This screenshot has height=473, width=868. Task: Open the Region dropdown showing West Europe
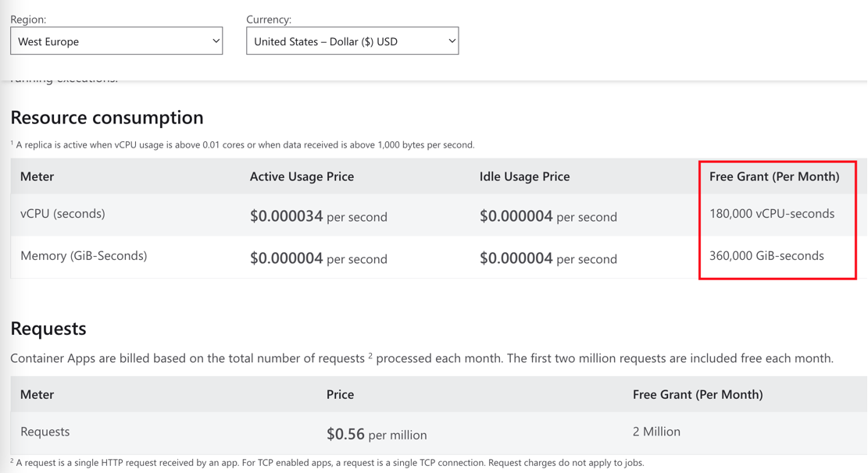pos(116,41)
